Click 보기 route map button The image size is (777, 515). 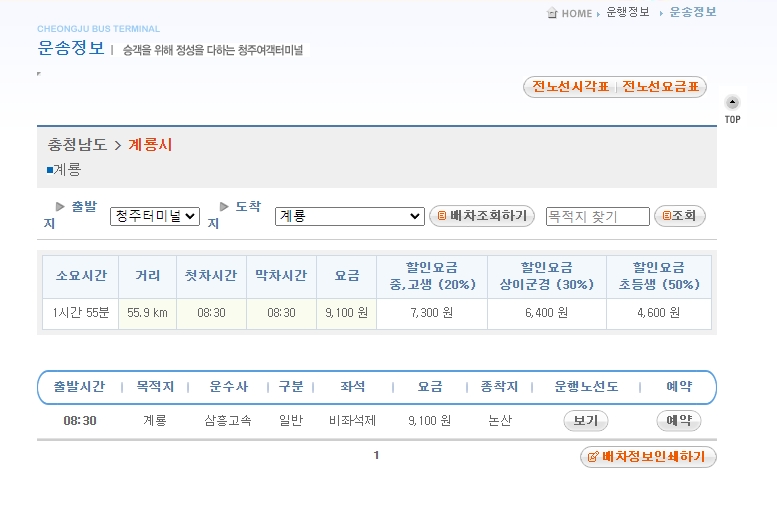[586, 421]
